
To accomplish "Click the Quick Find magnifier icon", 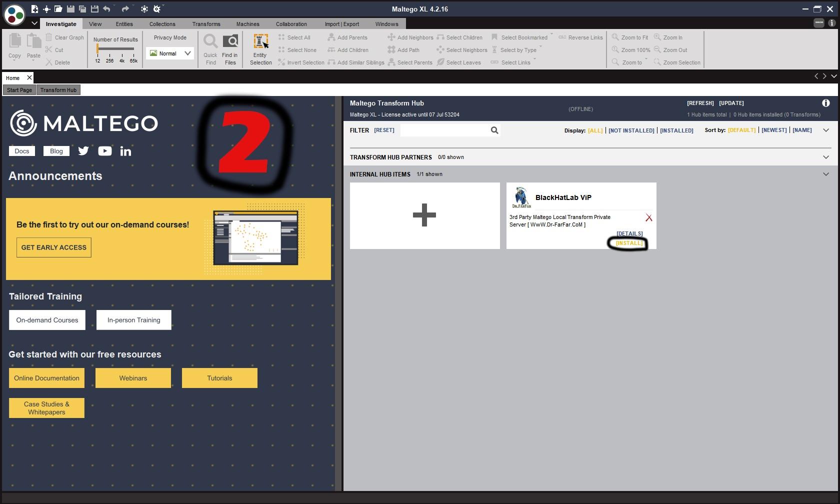I will (210, 41).
